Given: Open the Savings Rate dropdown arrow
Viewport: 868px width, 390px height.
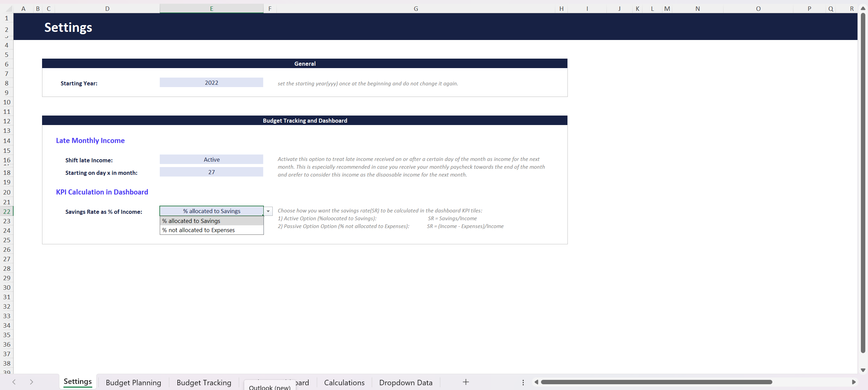Looking at the screenshot, I should click(x=268, y=211).
